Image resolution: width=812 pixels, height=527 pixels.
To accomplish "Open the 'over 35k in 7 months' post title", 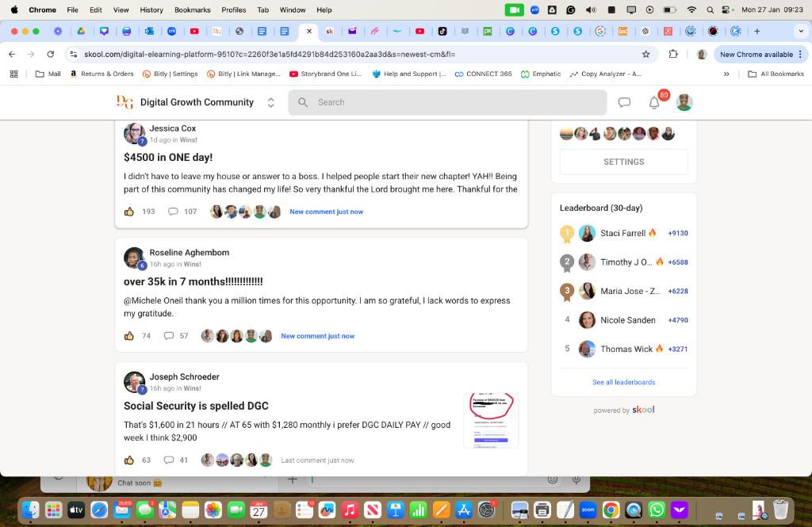I will (193, 281).
